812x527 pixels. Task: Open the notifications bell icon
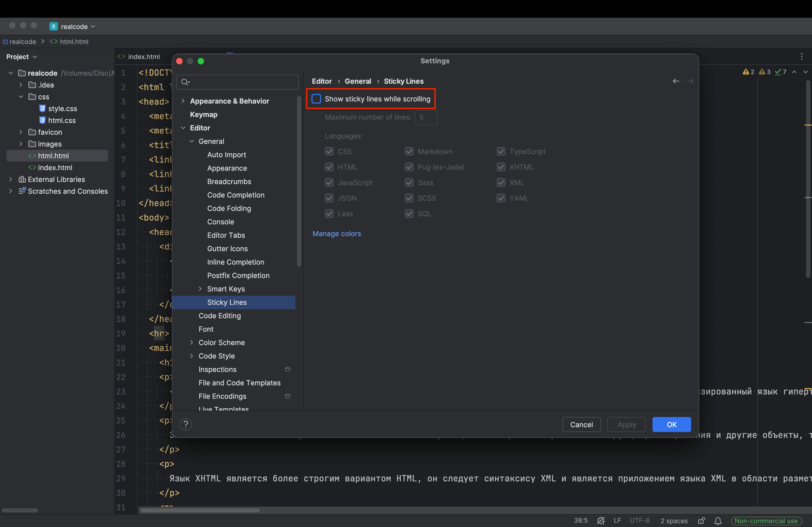click(718, 521)
